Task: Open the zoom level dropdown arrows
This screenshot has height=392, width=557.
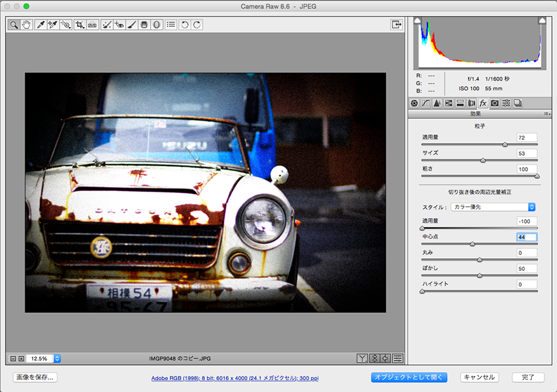Action: 57,358
